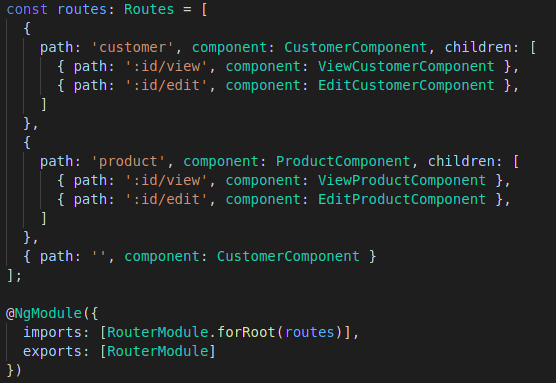Click the ProductComponent identifier

pos(343,161)
